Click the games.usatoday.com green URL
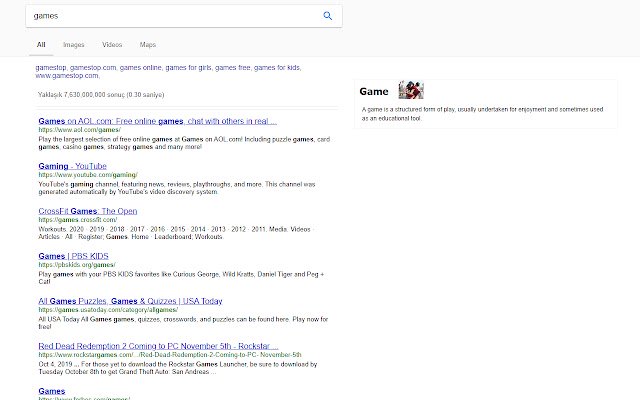640x400 pixels. click(x=108, y=309)
